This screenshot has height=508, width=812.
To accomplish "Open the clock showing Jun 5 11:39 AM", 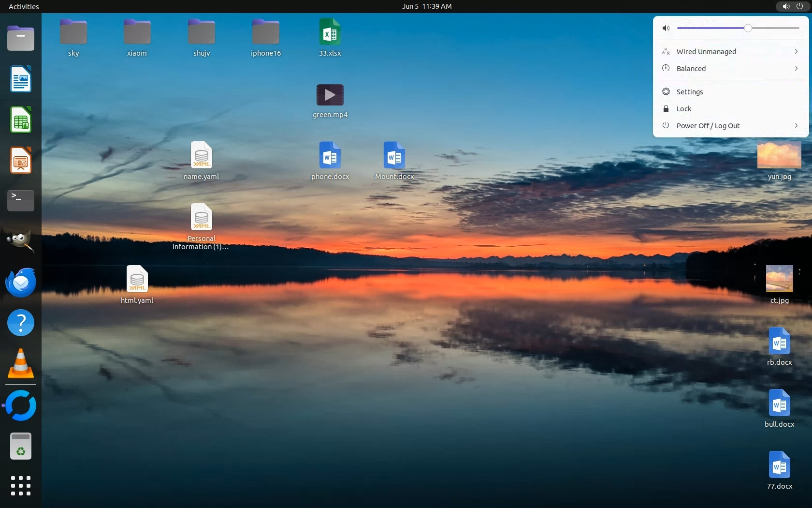I will click(427, 6).
